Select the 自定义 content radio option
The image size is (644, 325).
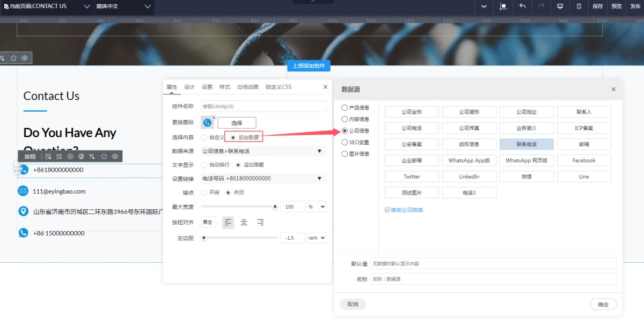tap(204, 138)
